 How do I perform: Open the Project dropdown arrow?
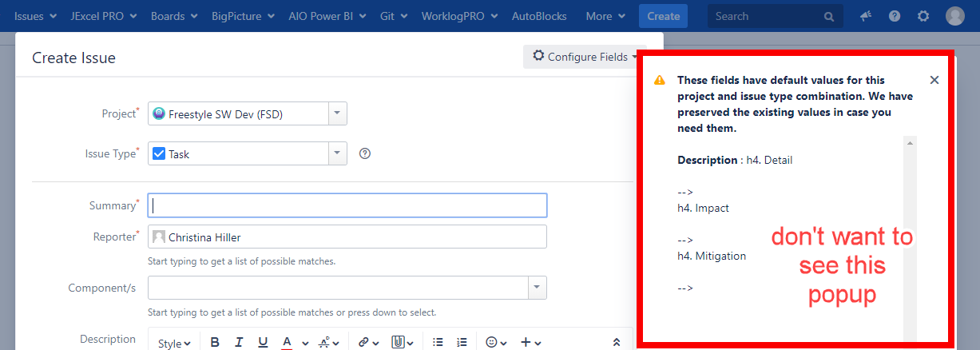click(337, 114)
